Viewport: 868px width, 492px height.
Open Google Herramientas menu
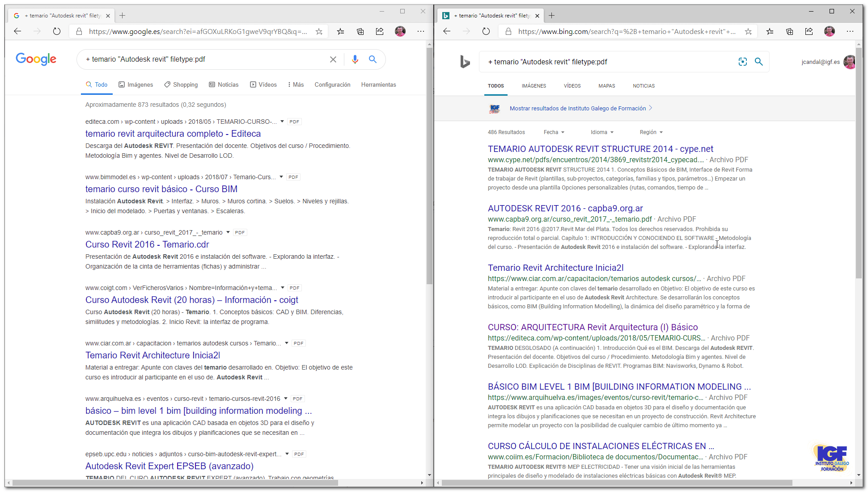(x=378, y=84)
